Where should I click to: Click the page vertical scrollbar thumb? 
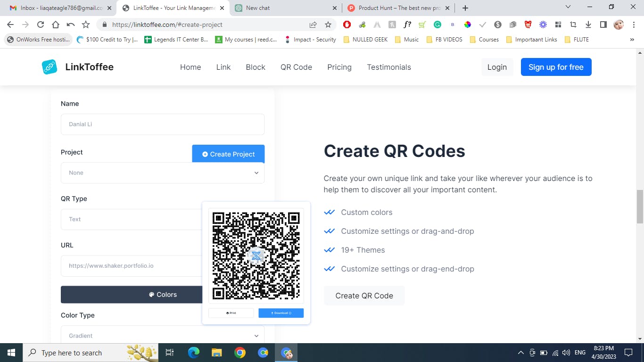[x=640, y=206]
